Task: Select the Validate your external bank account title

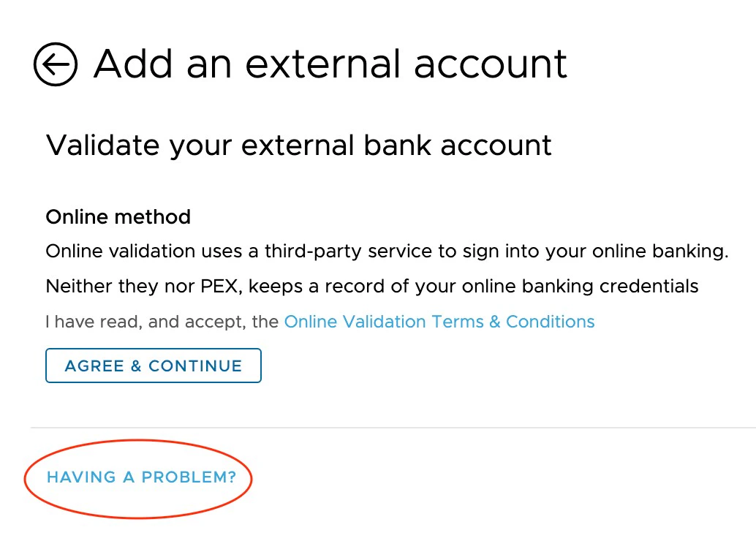Action: (298, 145)
